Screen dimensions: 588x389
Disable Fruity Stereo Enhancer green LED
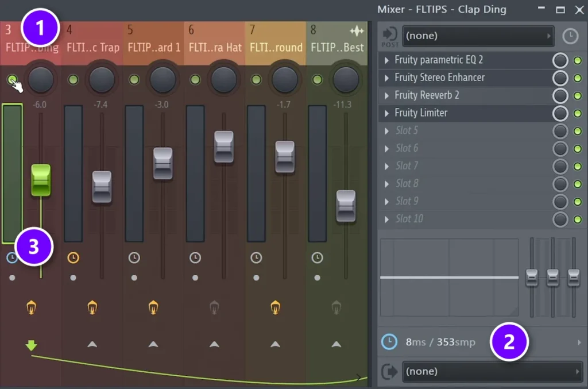[578, 78]
